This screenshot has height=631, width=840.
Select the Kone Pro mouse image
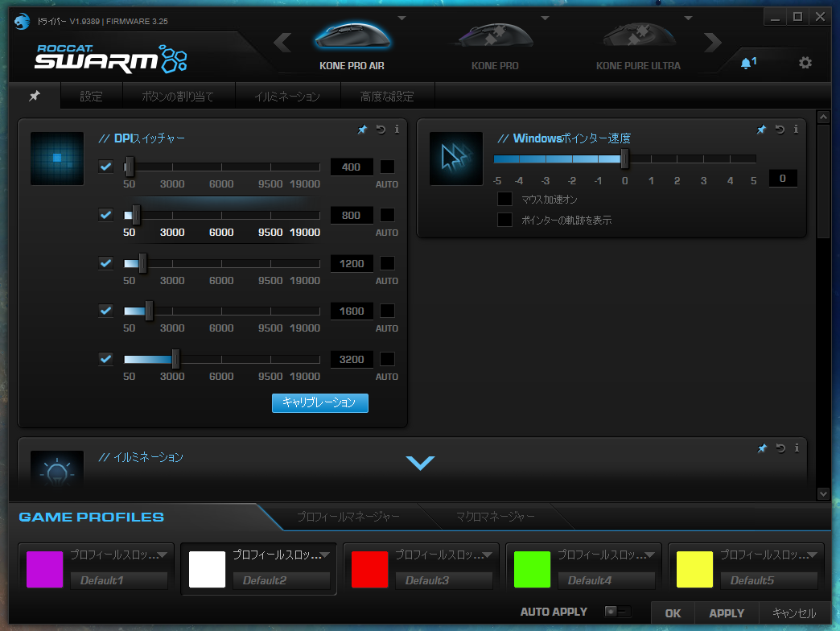click(x=495, y=36)
